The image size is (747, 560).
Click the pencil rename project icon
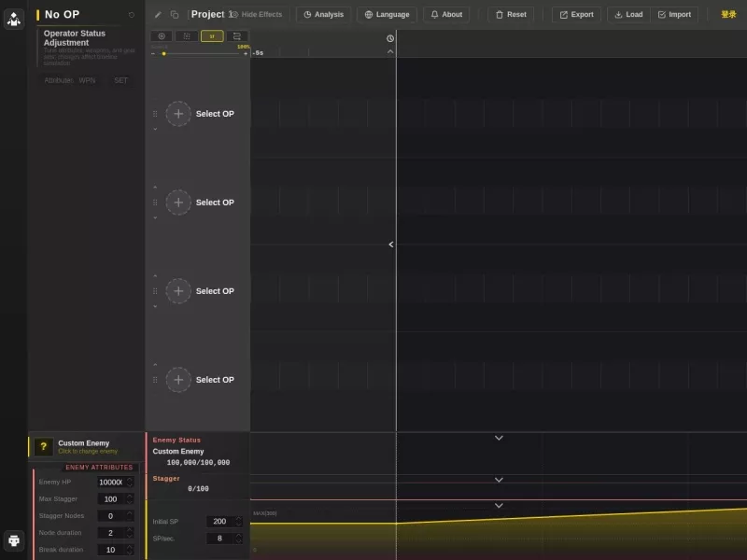pyautogui.click(x=158, y=15)
